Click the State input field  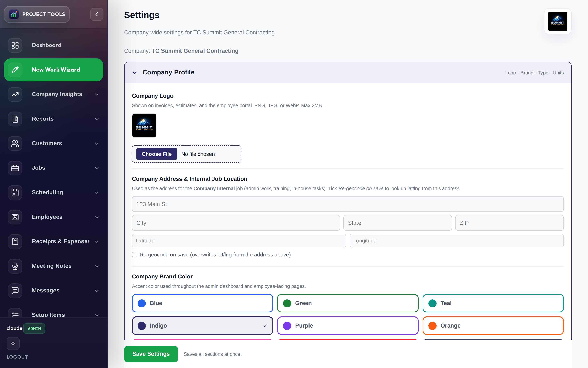point(398,223)
